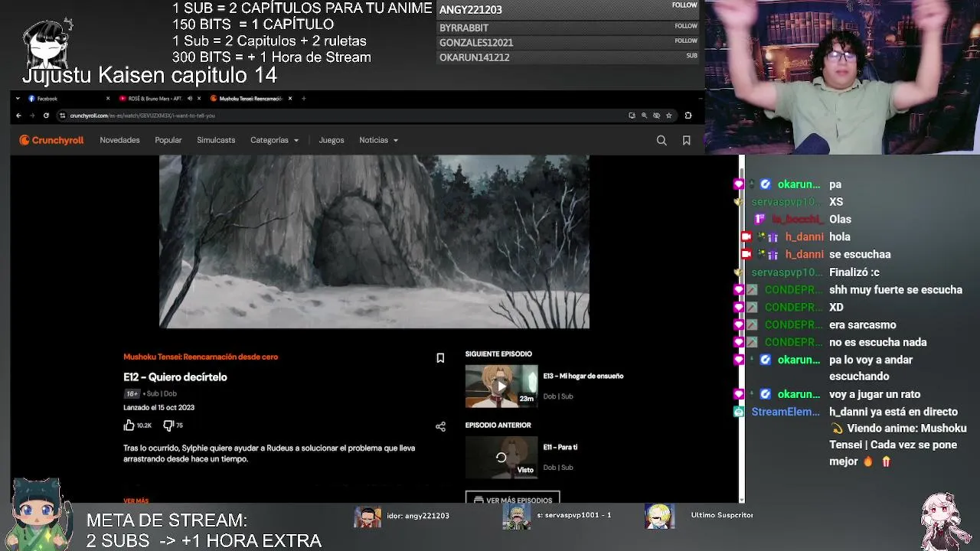Go back with the browser back arrow
Viewport: 980px width, 551px height.
(x=18, y=116)
